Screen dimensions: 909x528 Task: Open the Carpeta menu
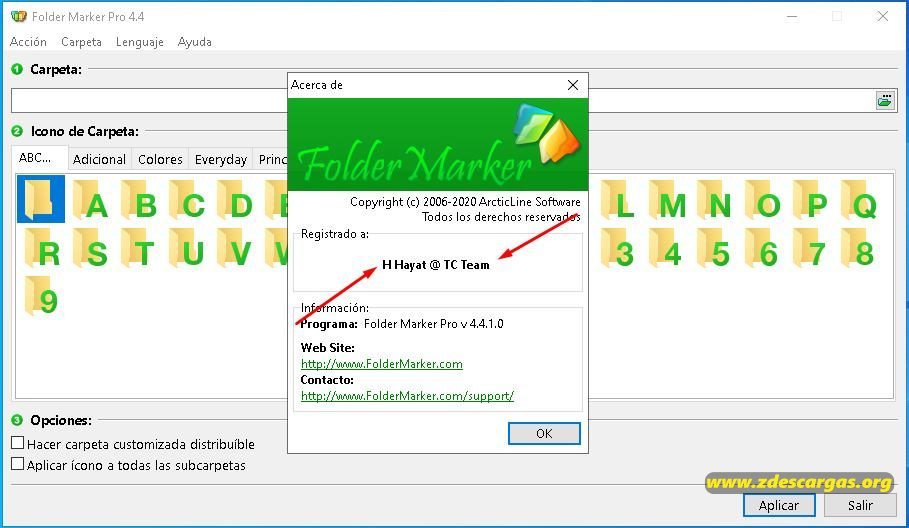pyautogui.click(x=82, y=42)
